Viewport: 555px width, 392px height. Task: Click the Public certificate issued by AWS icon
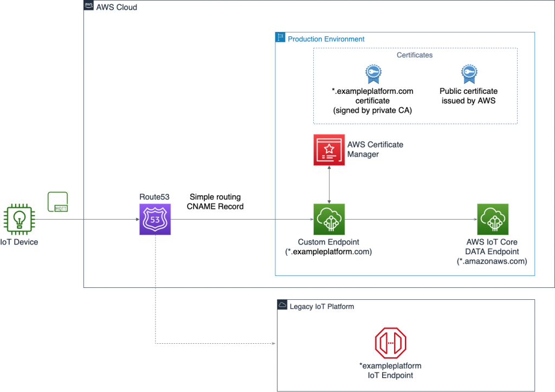[468, 73]
